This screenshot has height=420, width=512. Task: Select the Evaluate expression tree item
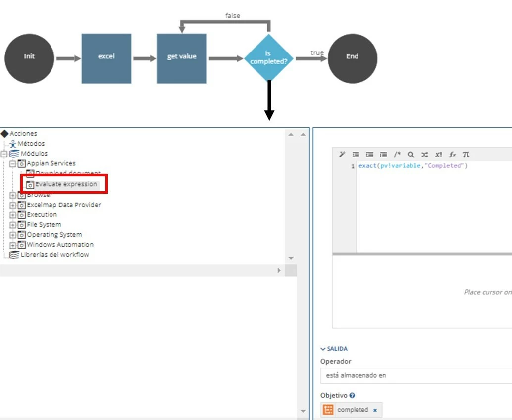coord(66,184)
